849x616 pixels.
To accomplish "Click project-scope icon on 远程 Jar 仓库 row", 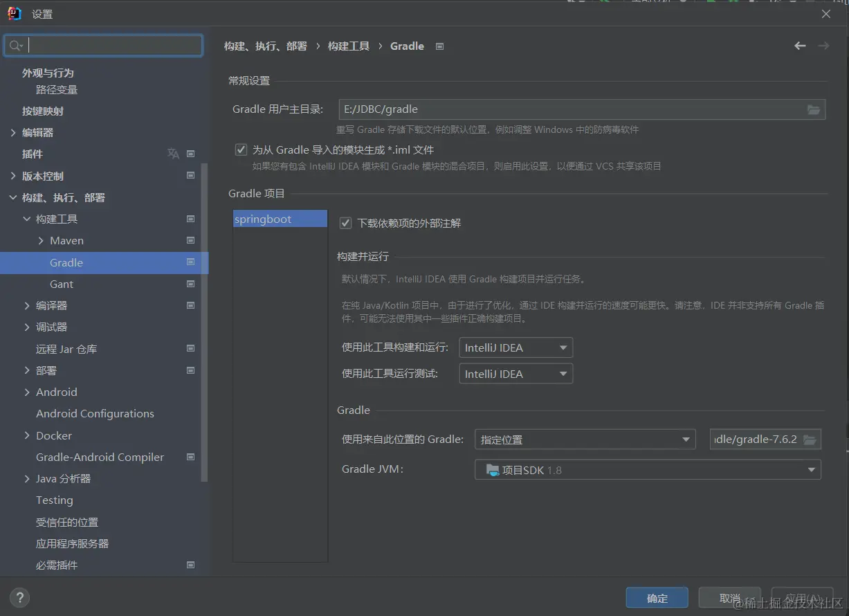I will coord(191,349).
